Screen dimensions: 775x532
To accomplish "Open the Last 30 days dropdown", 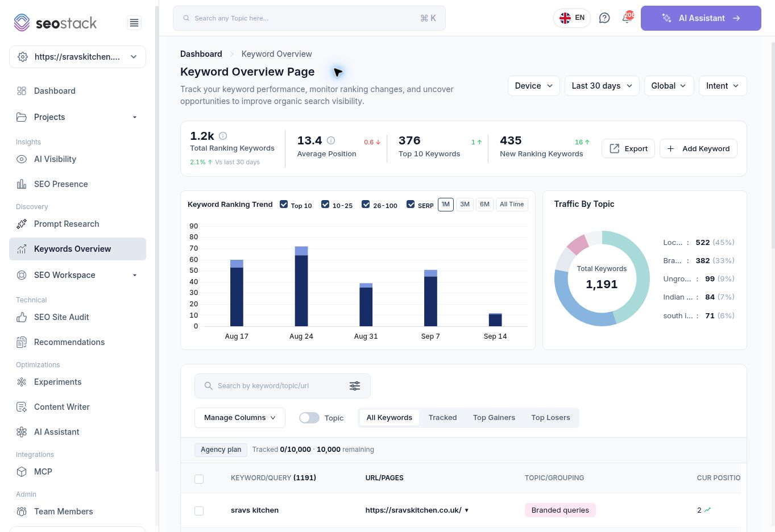I will (x=602, y=86).
